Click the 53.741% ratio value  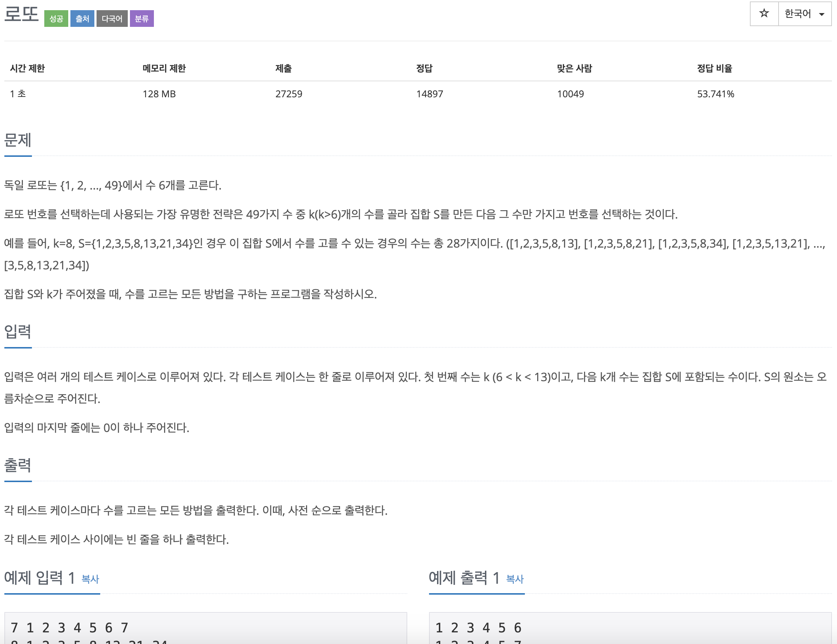coord(715,94)
